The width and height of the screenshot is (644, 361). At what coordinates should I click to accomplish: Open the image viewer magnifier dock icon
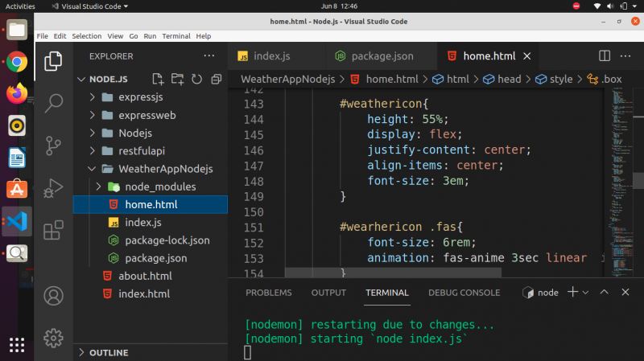click(17, 253)
